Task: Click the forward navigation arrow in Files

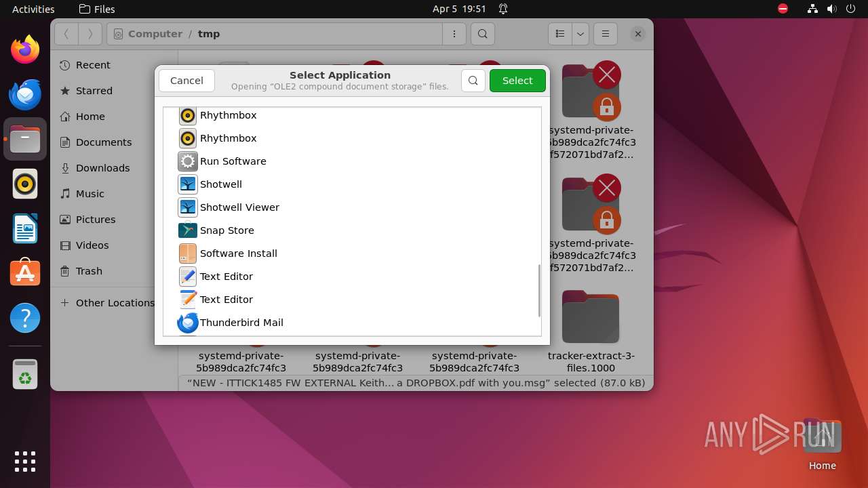Action: (x=90, y=34)
